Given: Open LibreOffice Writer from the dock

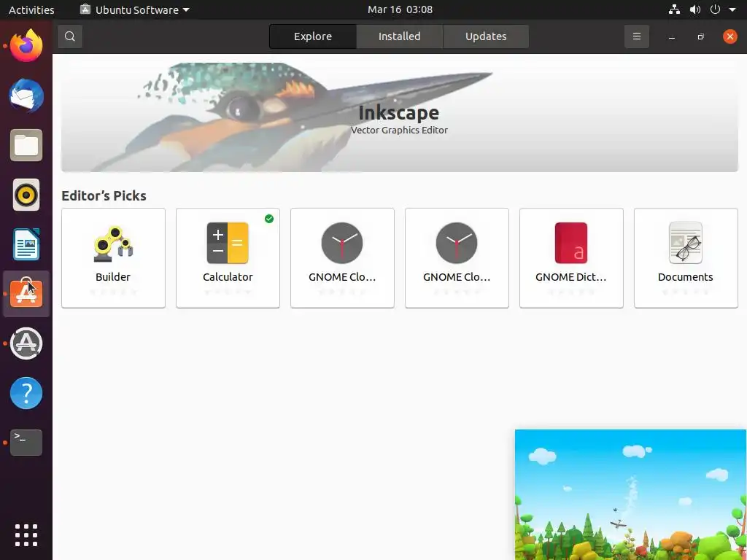Looking at the screenshot, I should (26, 244).
